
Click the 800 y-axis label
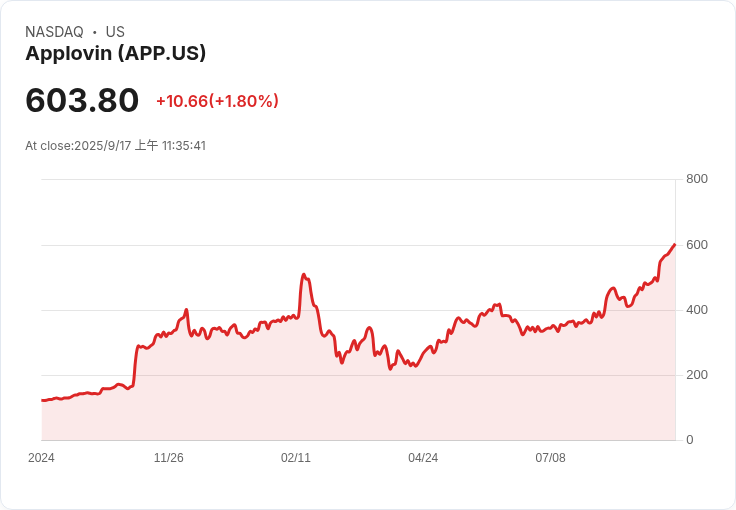click(697, 179)
